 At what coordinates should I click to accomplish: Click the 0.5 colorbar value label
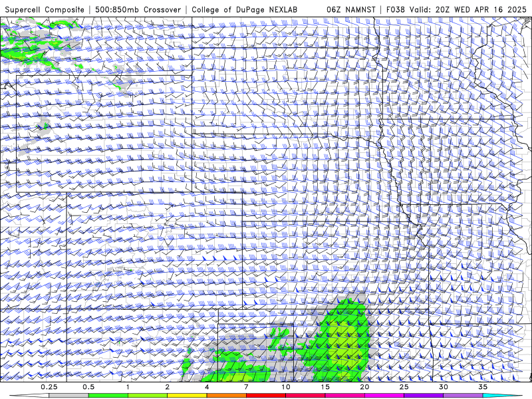pyautogui.click(x=88, y=387)
